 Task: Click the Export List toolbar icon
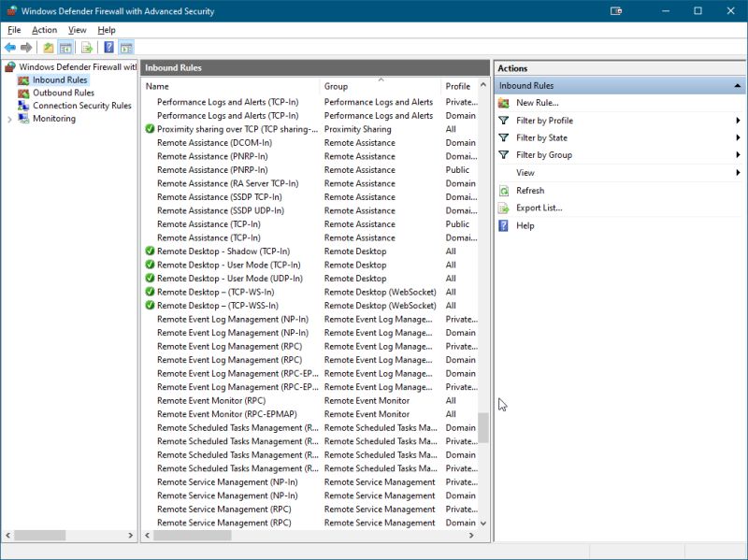[87, 48]
